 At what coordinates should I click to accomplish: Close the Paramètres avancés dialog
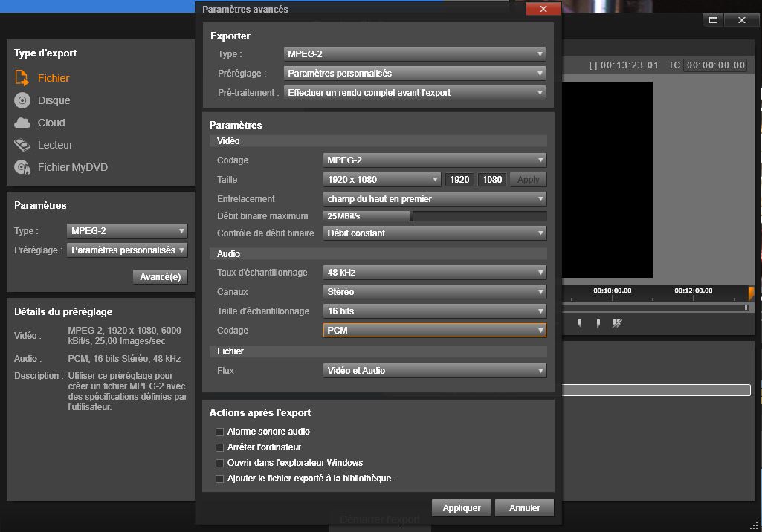pos(543,9)
